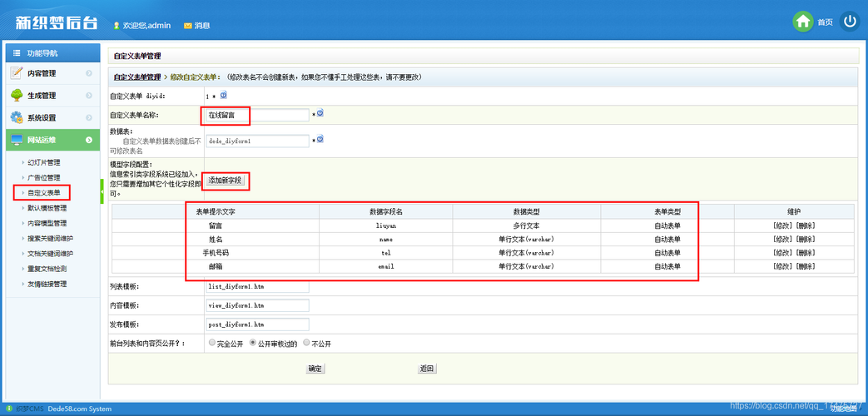Open the 消息 envelope icon

(188, 26)
